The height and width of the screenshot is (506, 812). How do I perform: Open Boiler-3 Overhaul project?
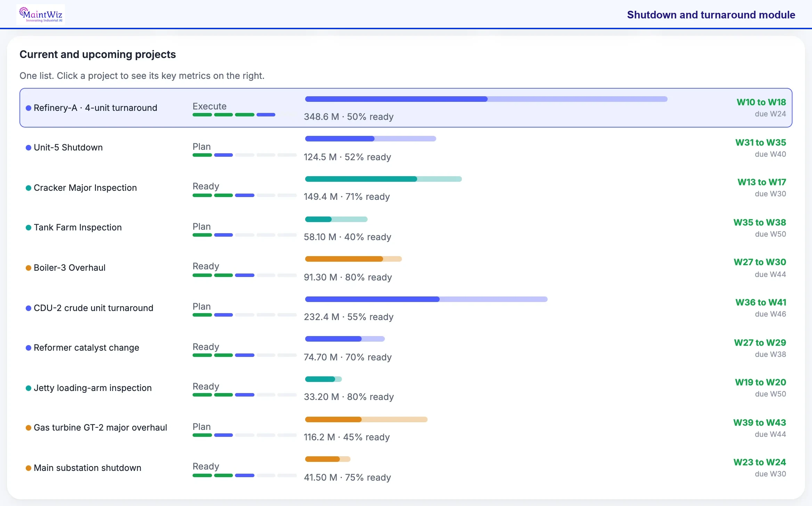pyautogui.click(x=406, y=268)
